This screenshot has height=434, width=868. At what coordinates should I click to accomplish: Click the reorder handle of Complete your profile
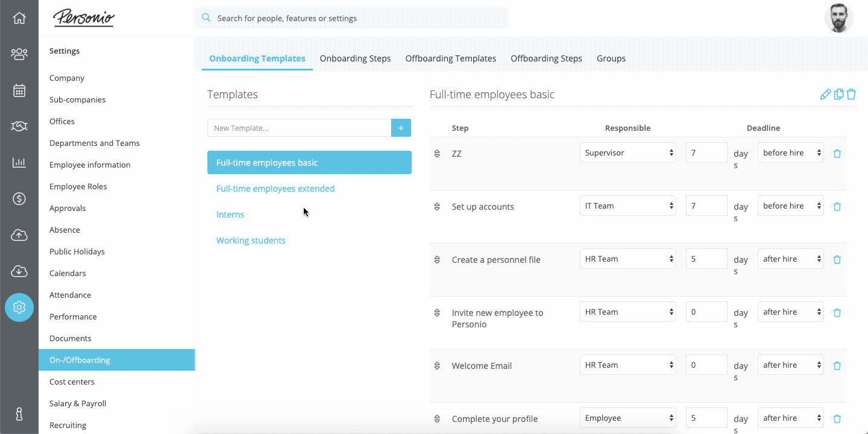point(437,419)
